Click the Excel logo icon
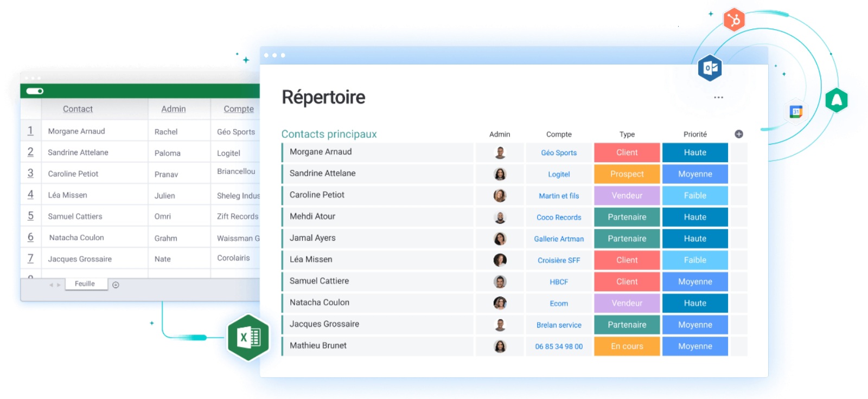This screenshot has height=399, width=868. coord(248,338)
